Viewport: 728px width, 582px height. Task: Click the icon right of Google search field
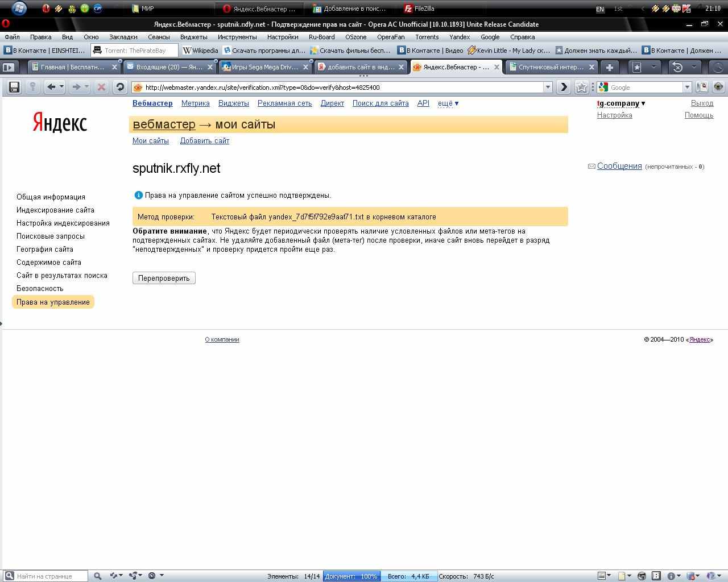pyautogui.click(x=702, y=87)
